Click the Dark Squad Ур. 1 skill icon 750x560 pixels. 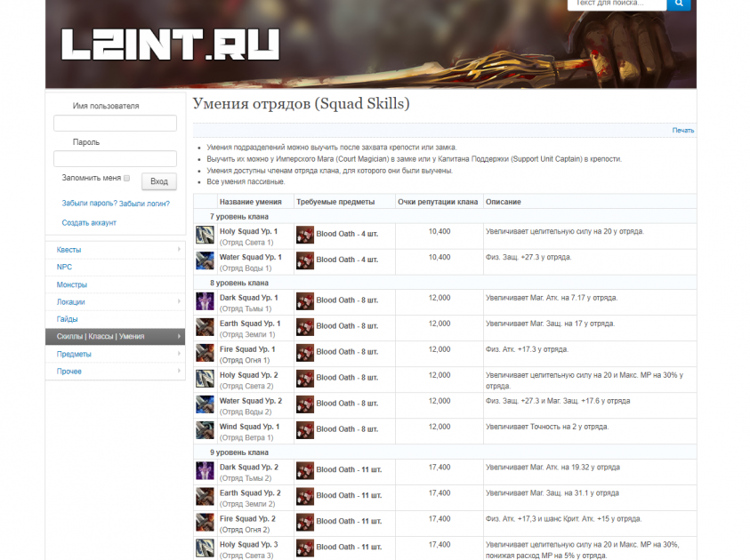(205, 301)
